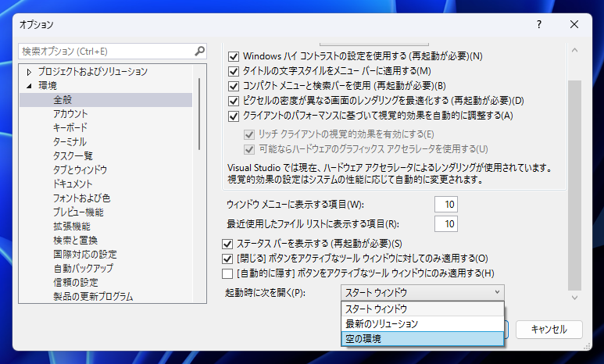604x364 pixels.
Task: Select プレビュー機能 in the options tree
Action: pyautogui.click(x=78, y=212)
